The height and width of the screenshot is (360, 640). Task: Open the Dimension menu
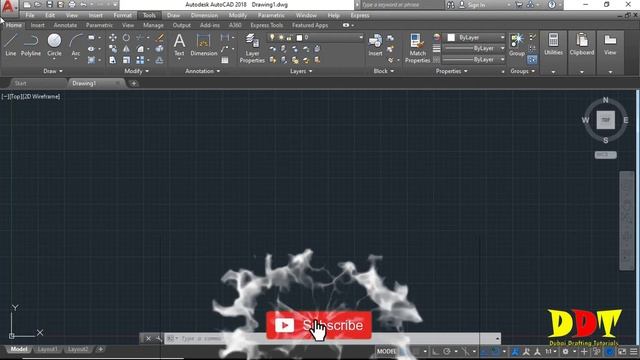pyautogui.click(x=204, y=16)
